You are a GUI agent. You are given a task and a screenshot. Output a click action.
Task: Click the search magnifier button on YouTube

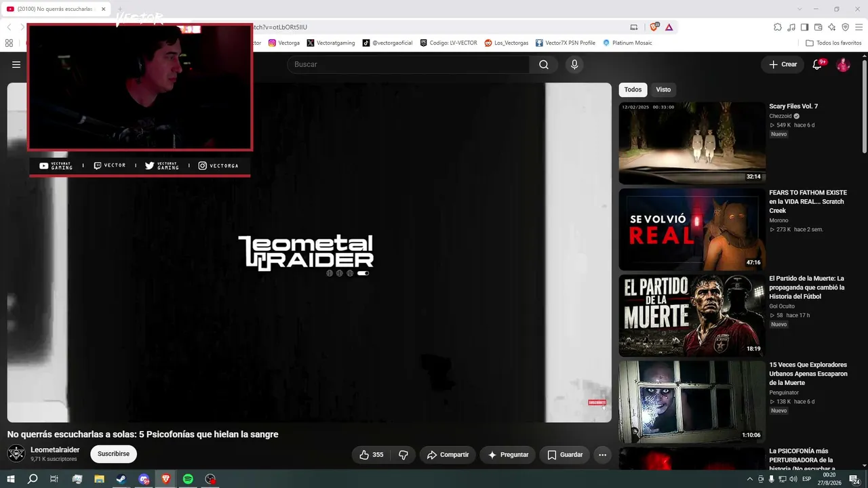click(x=544, y=64)
